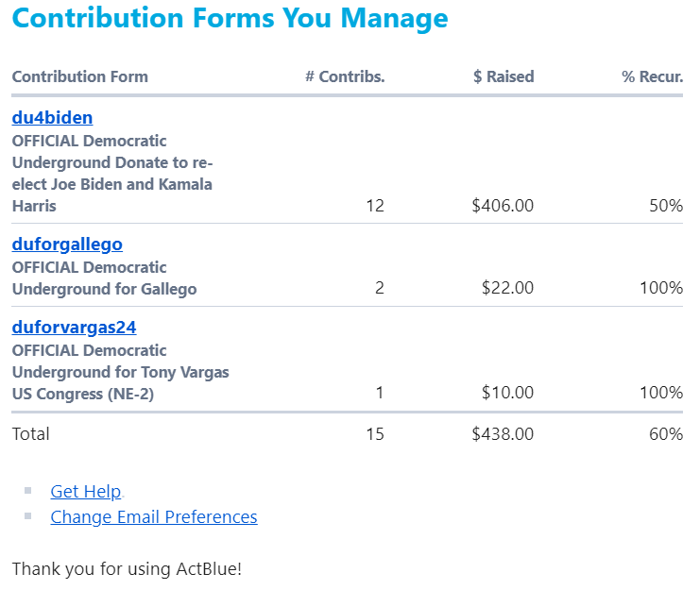Click the du4biden contribution count of 12

pos(375,206)
